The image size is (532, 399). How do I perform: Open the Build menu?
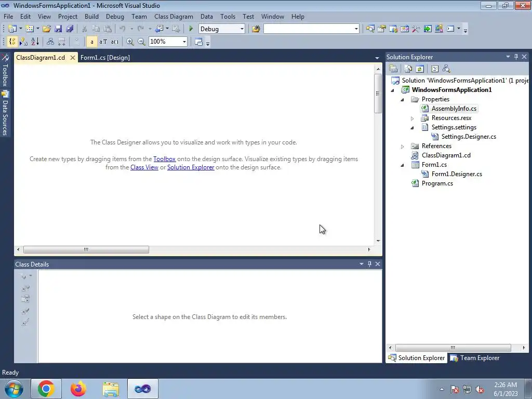[91, 16]
